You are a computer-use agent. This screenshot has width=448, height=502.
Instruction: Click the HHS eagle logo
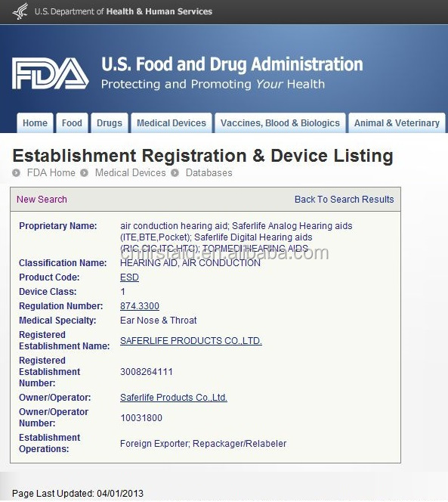20,11
